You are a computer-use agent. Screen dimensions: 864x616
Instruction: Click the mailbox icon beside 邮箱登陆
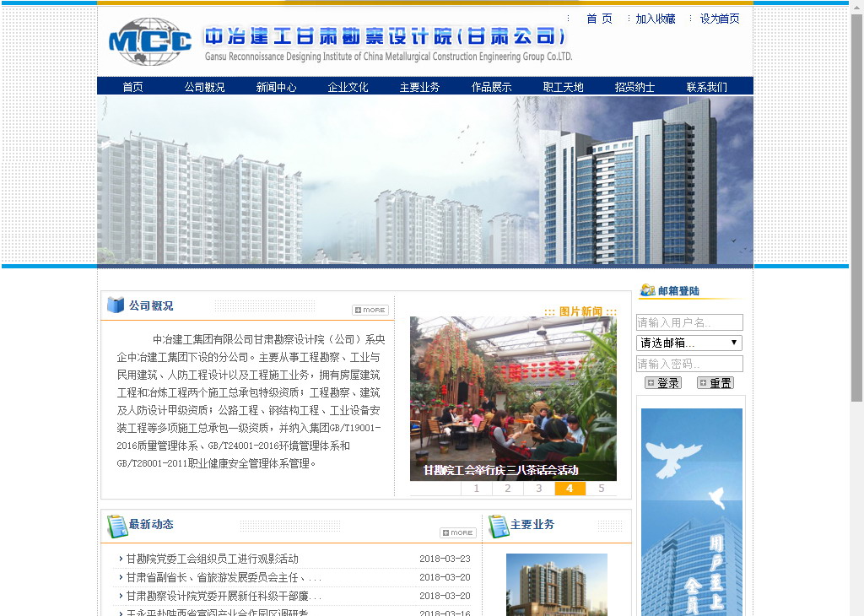click(x=647, y=289)
